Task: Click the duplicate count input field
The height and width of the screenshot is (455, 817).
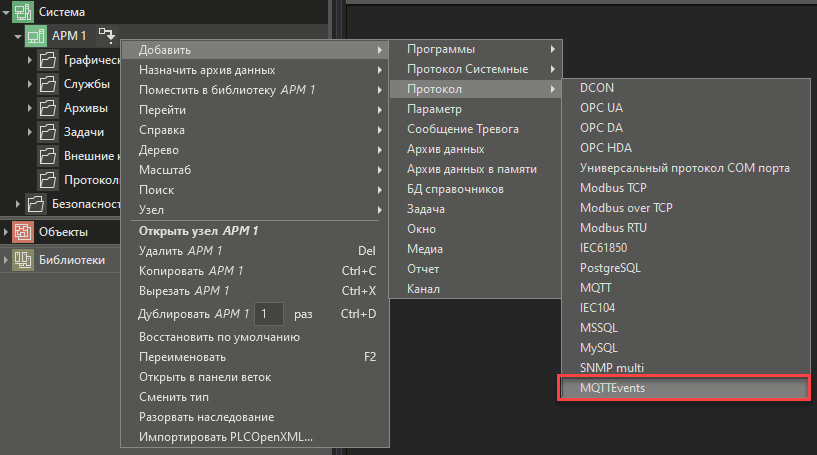Action: coord(268,314)
